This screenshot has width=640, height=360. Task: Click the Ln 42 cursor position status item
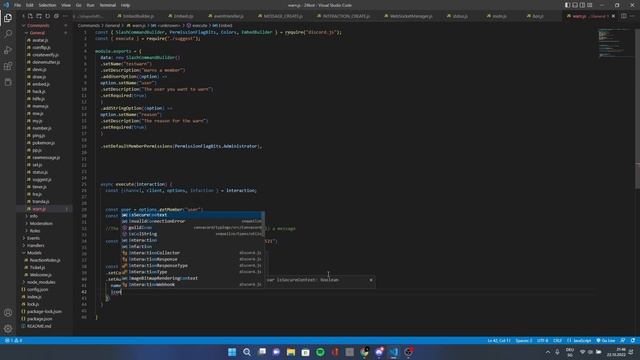click(499, 340)
